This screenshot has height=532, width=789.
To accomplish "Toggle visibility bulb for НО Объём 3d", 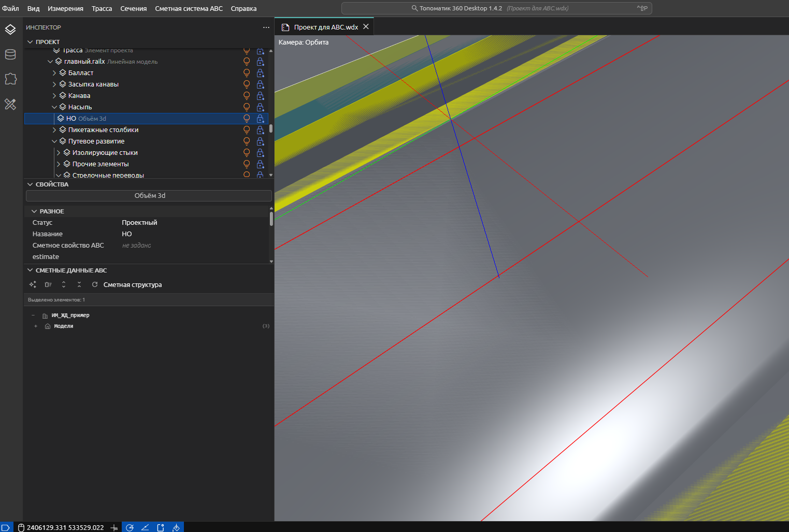I will [247, 119].
